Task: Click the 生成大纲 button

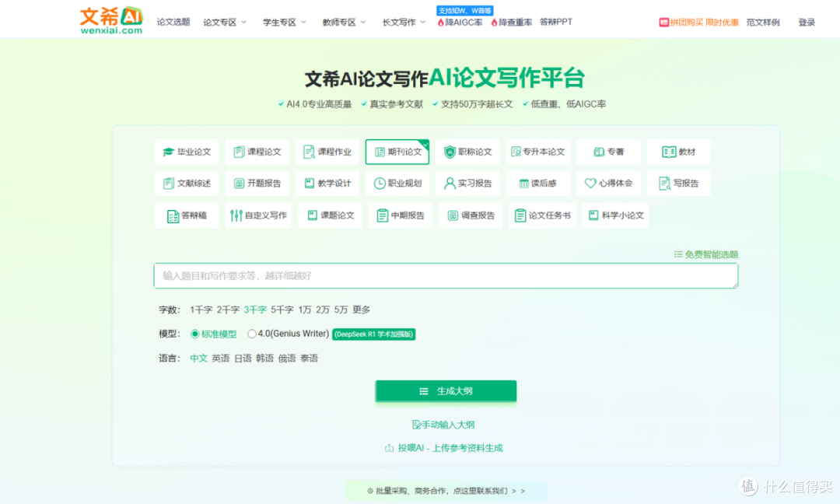Action: pyautogui.click(x=446, y=391)
